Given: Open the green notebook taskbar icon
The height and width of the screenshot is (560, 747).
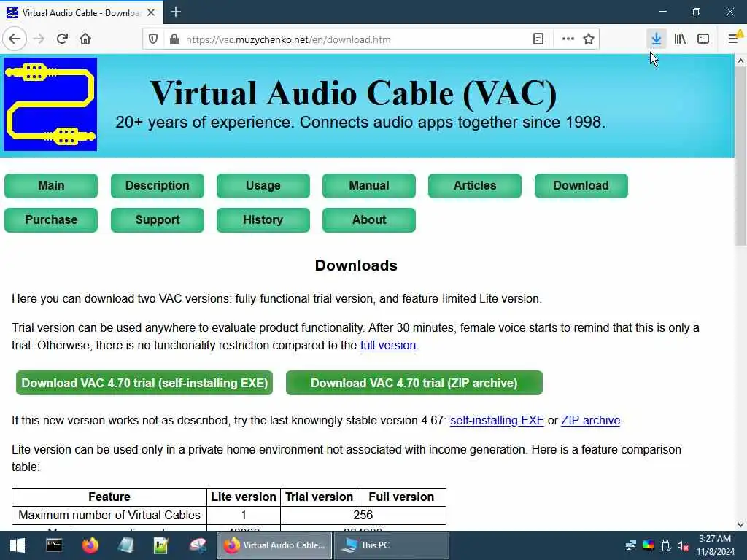Looking at the screenshot, I should 161,545.
